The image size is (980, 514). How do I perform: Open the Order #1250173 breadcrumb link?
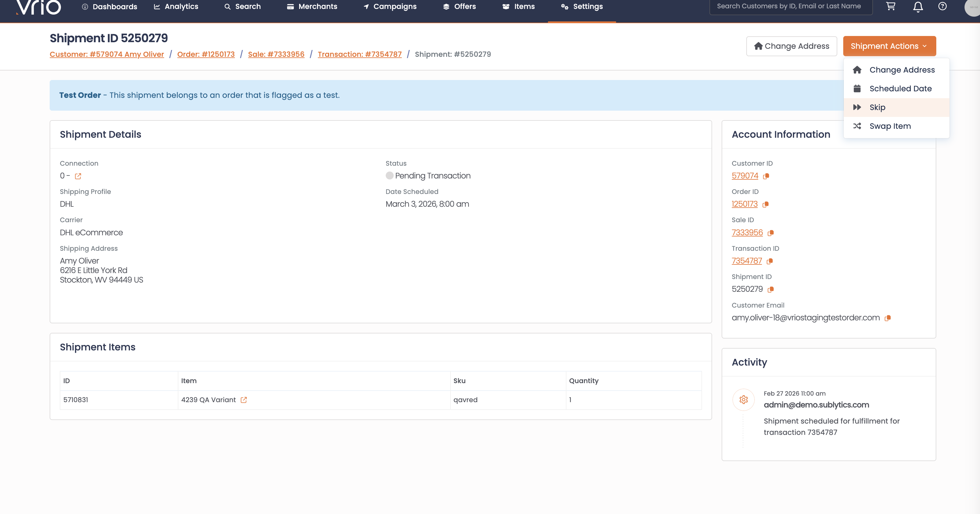[x=206, y=54]
